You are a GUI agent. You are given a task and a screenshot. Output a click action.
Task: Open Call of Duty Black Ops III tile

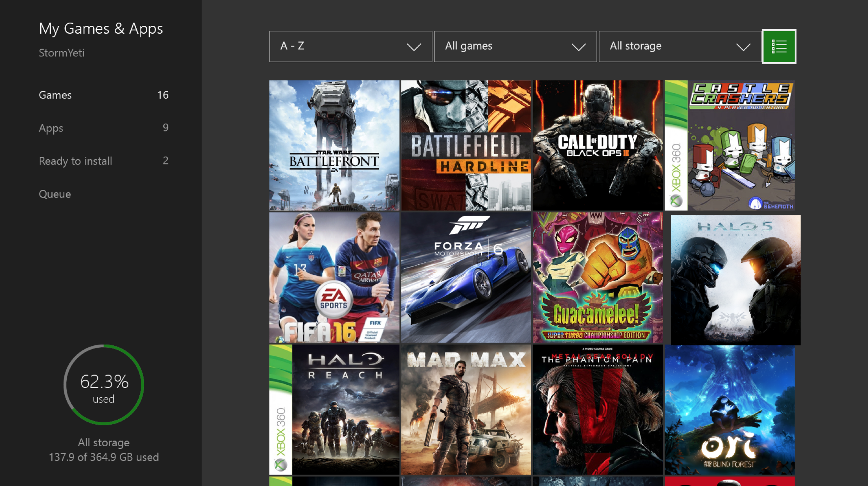click(x=598, y=145)
